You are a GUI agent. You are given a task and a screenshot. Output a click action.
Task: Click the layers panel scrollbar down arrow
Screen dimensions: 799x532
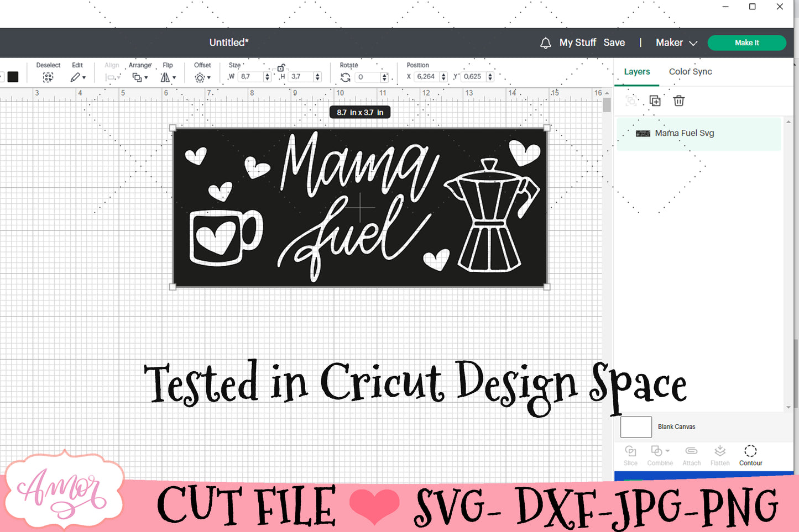point(788,408)
